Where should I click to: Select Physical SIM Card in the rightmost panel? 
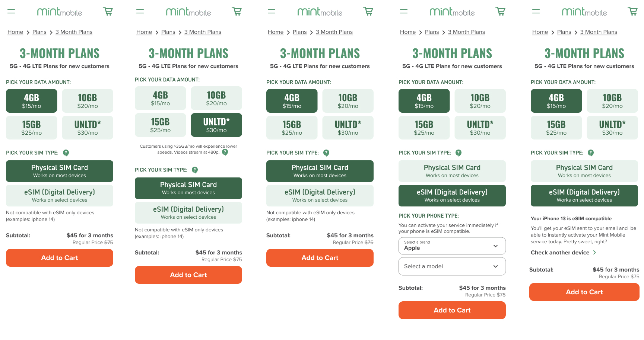click(x=584, y=171)
